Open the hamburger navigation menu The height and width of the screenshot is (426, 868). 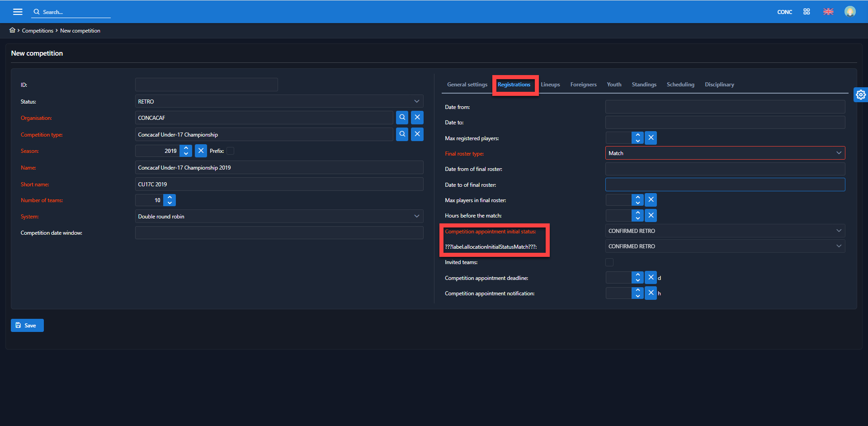pyautogui.click(x=18, y=12)
